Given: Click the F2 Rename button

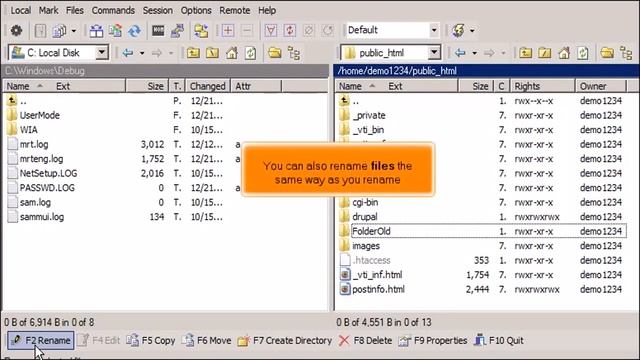Looking at the screenshot, I should (41, 340).
